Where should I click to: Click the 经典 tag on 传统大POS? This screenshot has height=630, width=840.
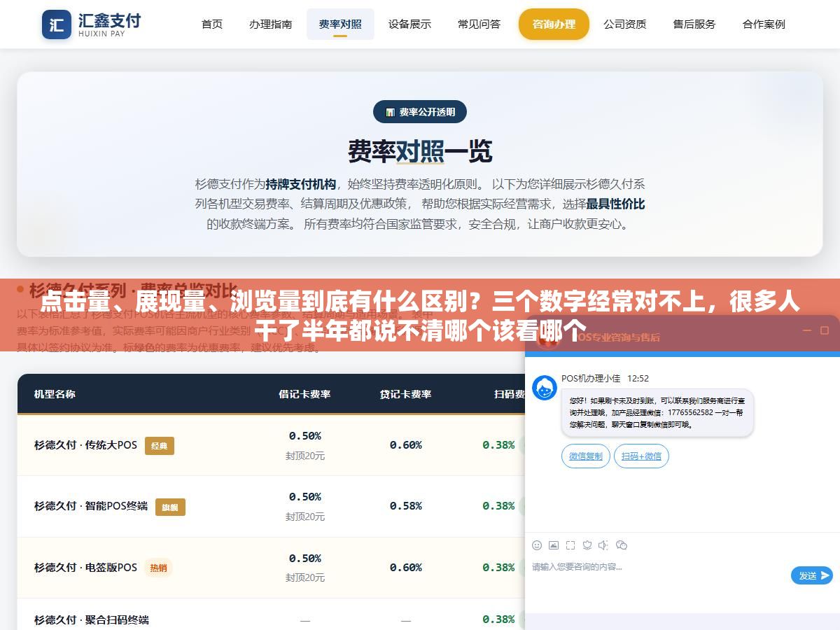(x=160, y=446)
